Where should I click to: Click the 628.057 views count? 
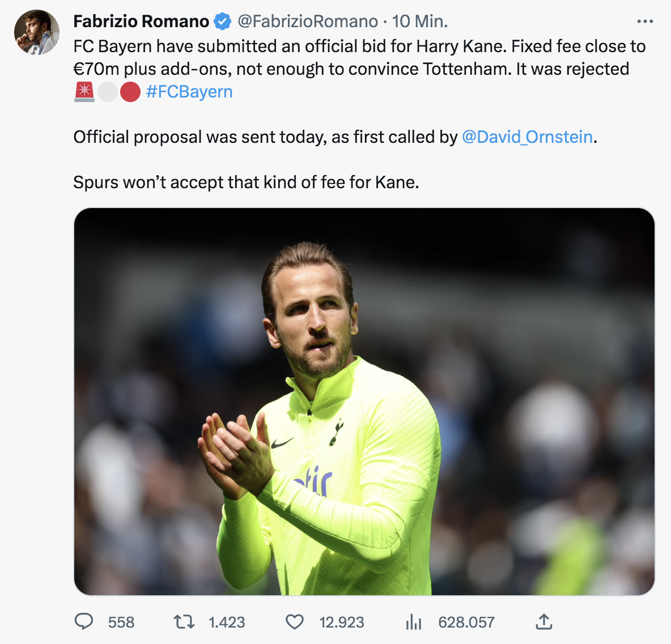[466, 622]
